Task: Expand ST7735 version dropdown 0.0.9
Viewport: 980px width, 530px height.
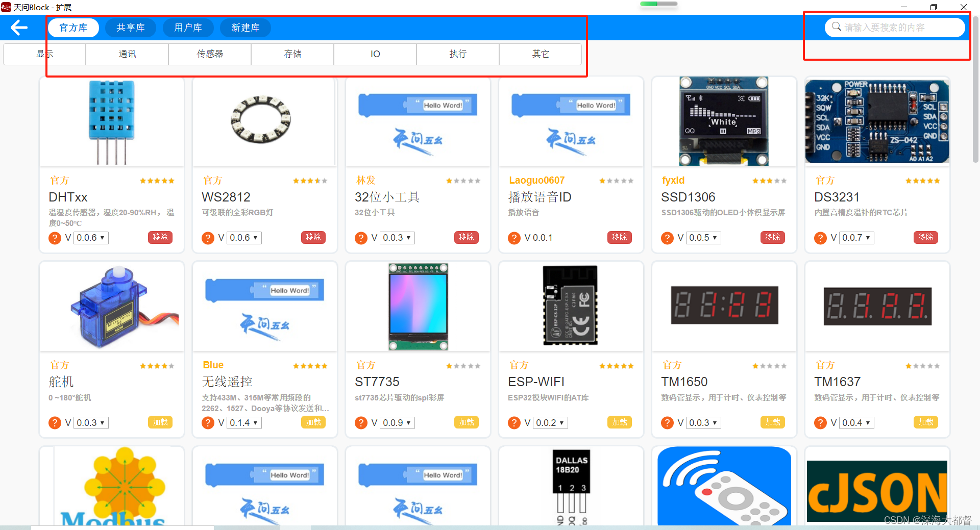Action: click(398, 423)
